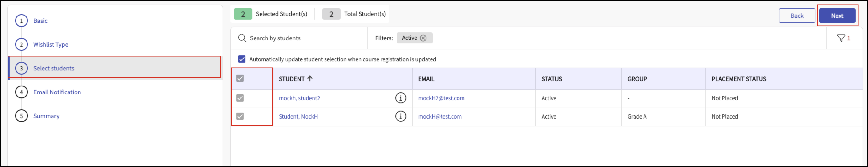Viewport: 868px width, 167px height.
Task: Sort by Student column arrow
Action: click(310, 79)
